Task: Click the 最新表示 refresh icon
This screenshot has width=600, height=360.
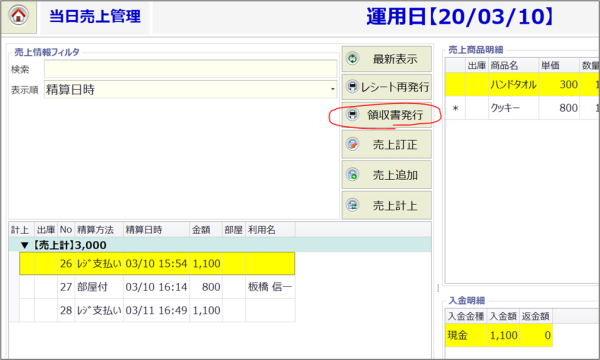Action: (x=352, y=59)
